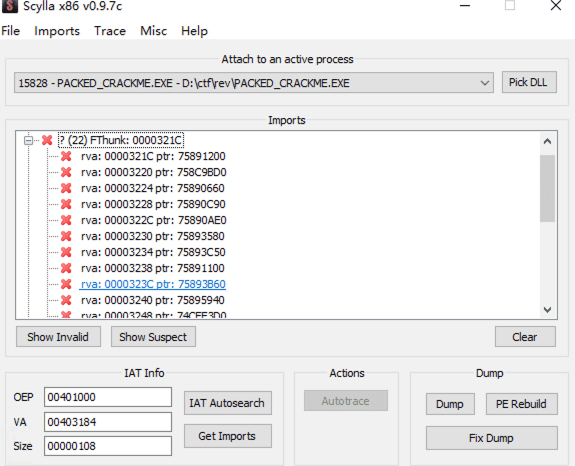
Task: Open the Trace menu
Action: 110,31
